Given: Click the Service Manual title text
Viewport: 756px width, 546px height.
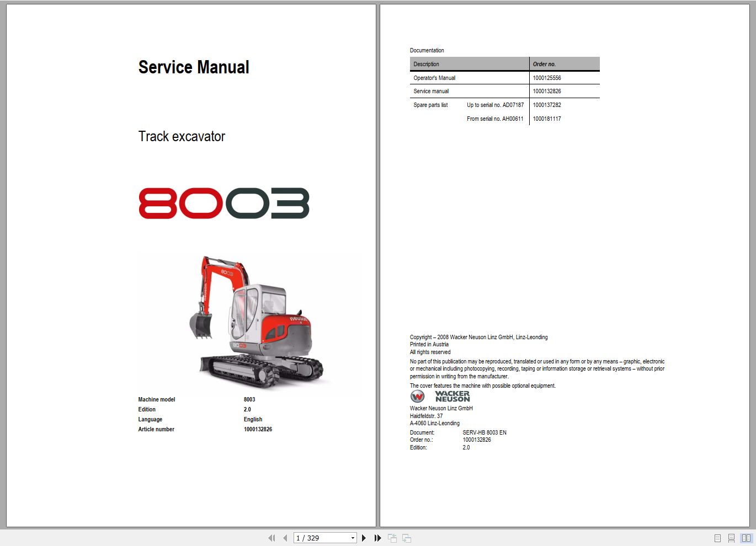Looking at the screenshot, I should tap(194, 67).
